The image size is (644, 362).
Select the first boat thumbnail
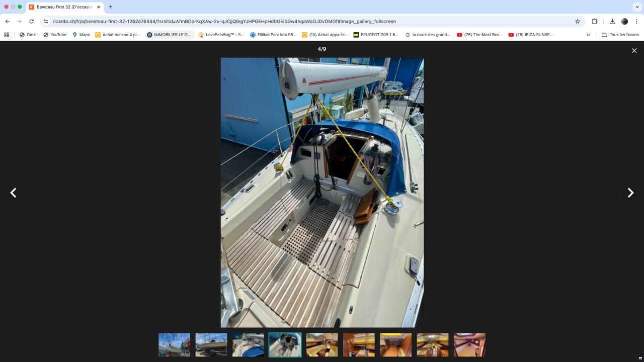coord(174,345)
